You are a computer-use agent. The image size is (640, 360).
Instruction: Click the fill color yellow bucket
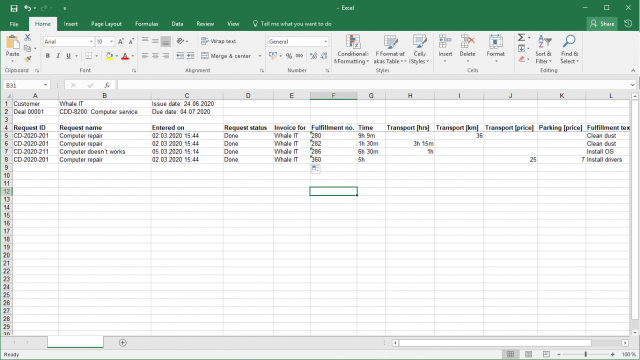pos(109,56)
